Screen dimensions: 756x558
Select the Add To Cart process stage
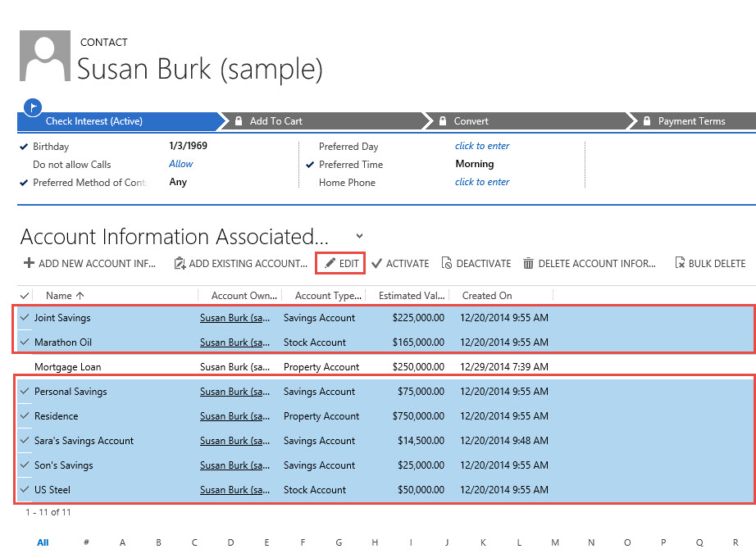coord(276,121)
